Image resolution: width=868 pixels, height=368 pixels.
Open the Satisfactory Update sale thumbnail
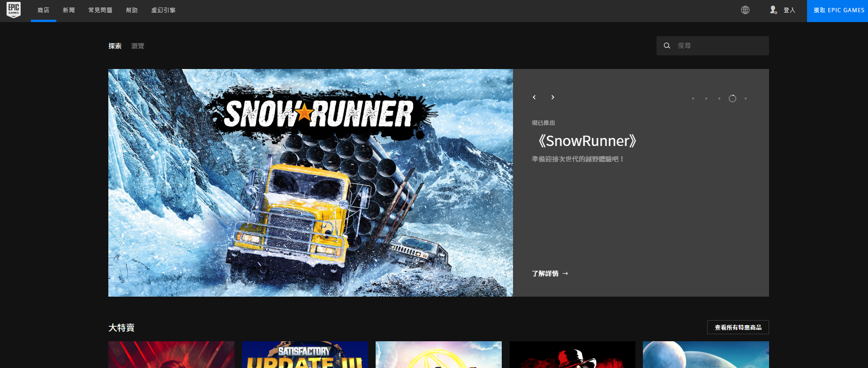click(305, 355)
